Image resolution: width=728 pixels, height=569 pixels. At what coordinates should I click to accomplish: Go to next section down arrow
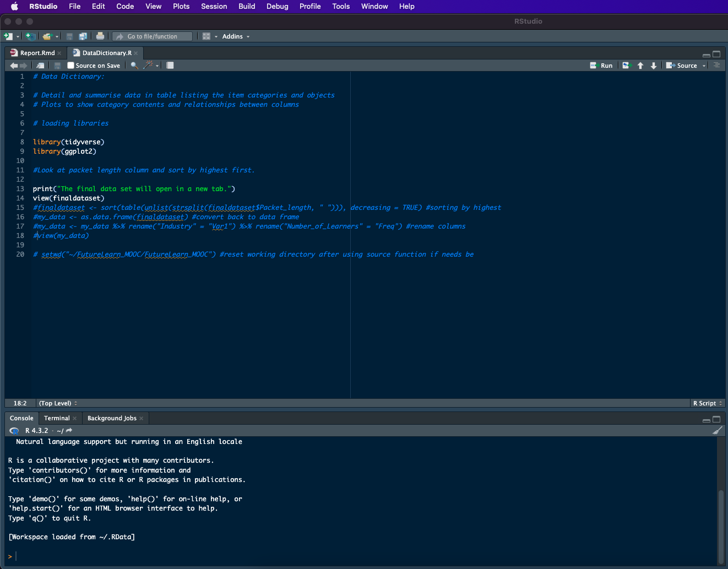pyautogui.click(x=654, y=66)
